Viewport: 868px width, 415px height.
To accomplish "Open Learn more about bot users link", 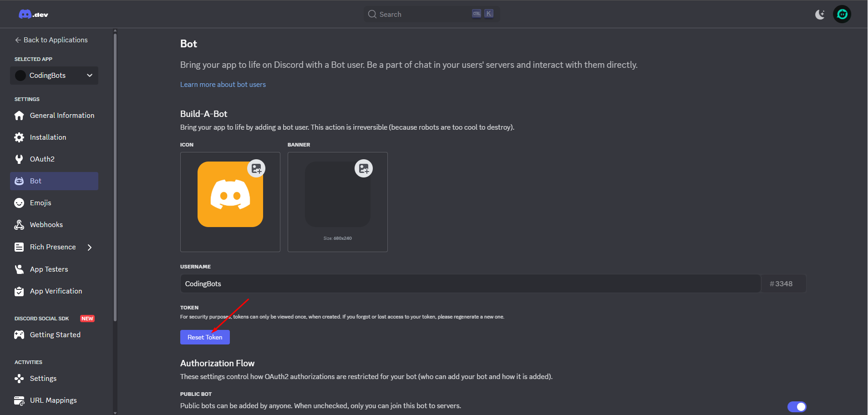I will point(223,85).
